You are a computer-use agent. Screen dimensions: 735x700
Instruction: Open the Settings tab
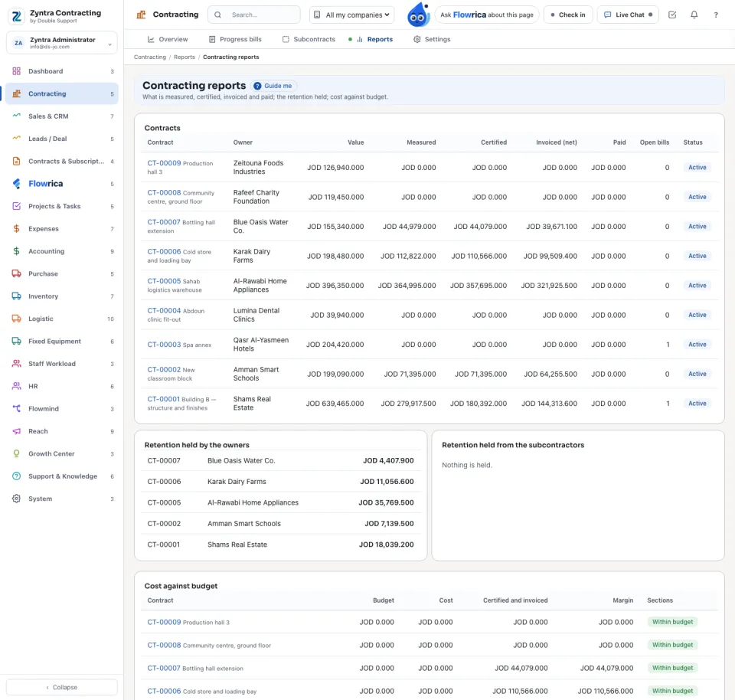click(432, 39)
